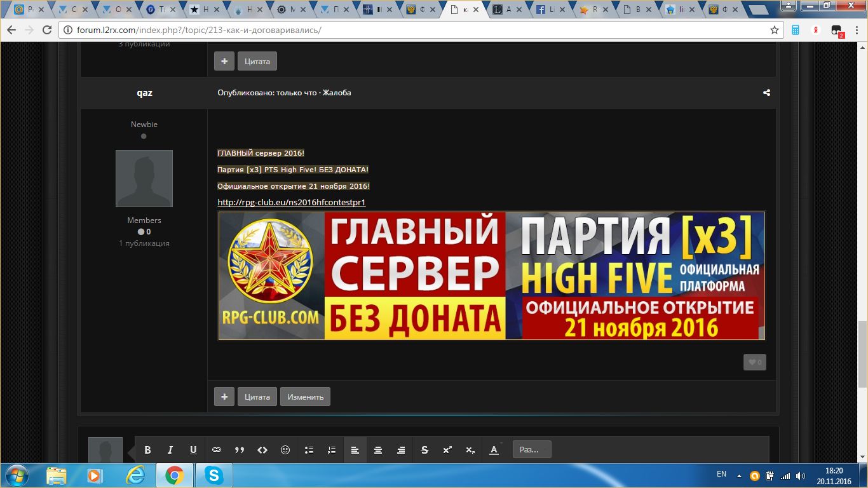Open the rpg-club.eu link in the post
This screenshot has width=868, height=488.
pos(291,203)
